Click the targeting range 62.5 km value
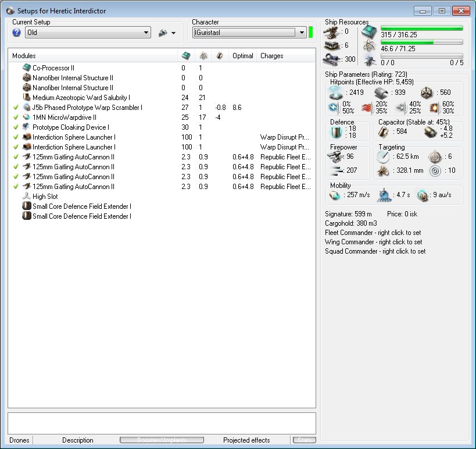 (x=407, y=156)
